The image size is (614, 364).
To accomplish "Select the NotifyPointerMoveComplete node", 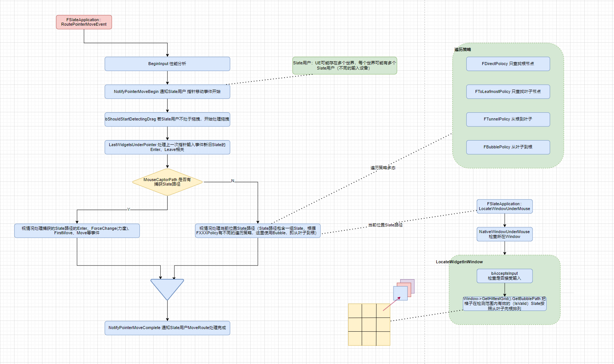I will coord(167,328).
